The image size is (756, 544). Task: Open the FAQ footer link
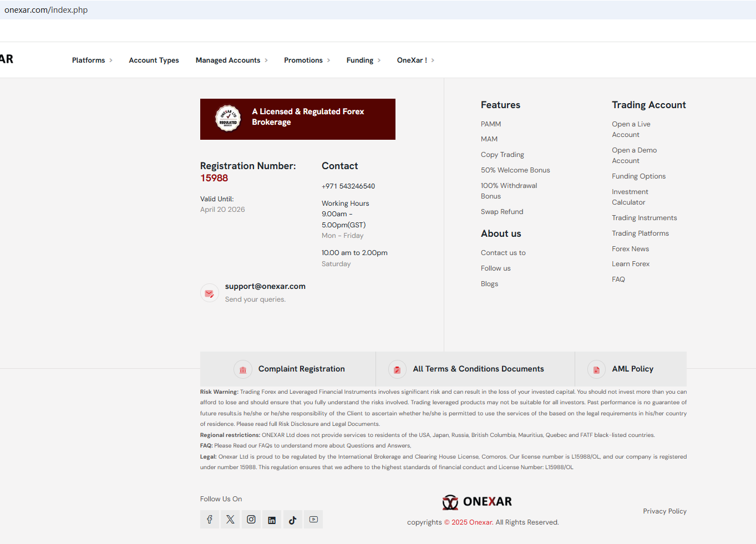click(618, 279)
